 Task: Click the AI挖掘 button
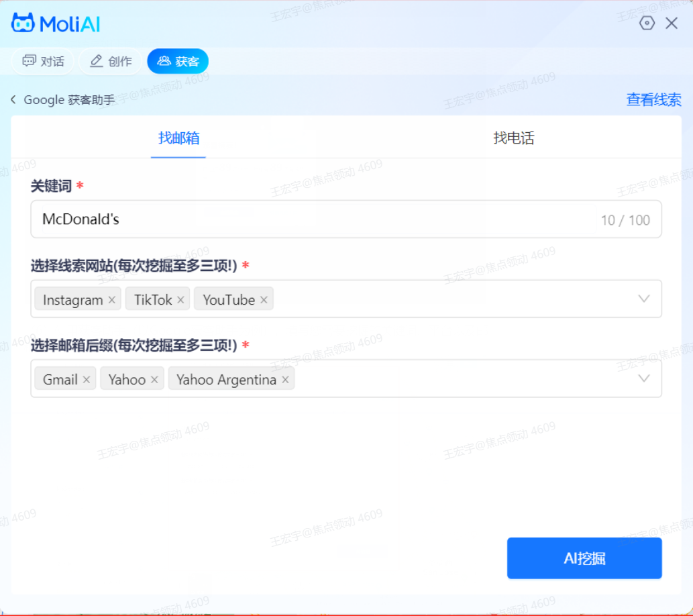(584, 558)
